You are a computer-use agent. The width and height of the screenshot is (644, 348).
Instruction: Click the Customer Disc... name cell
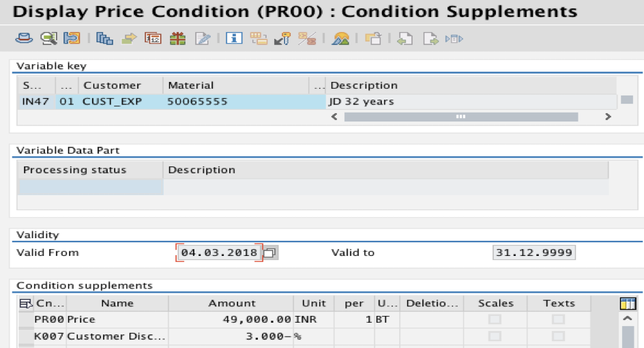click(x=117, y=336)
